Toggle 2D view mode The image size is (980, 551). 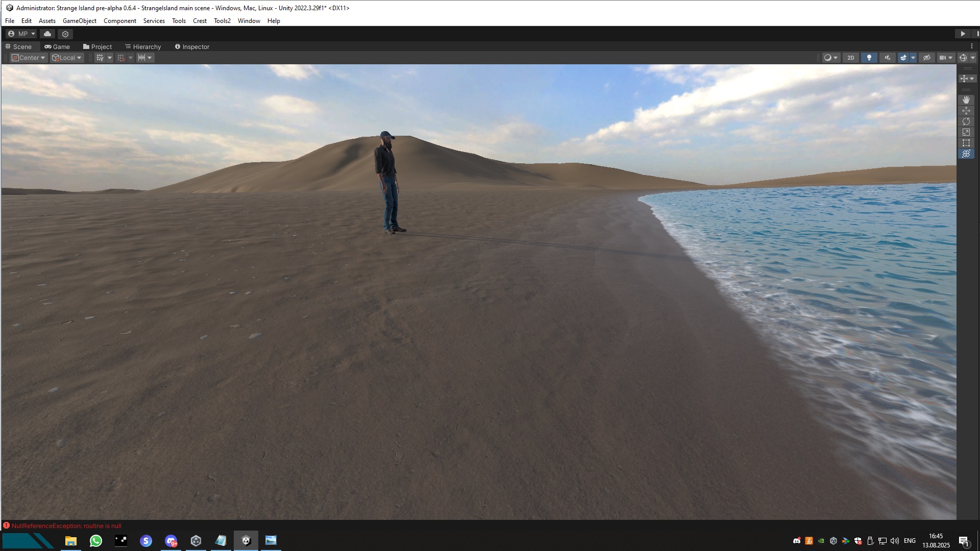850,58
